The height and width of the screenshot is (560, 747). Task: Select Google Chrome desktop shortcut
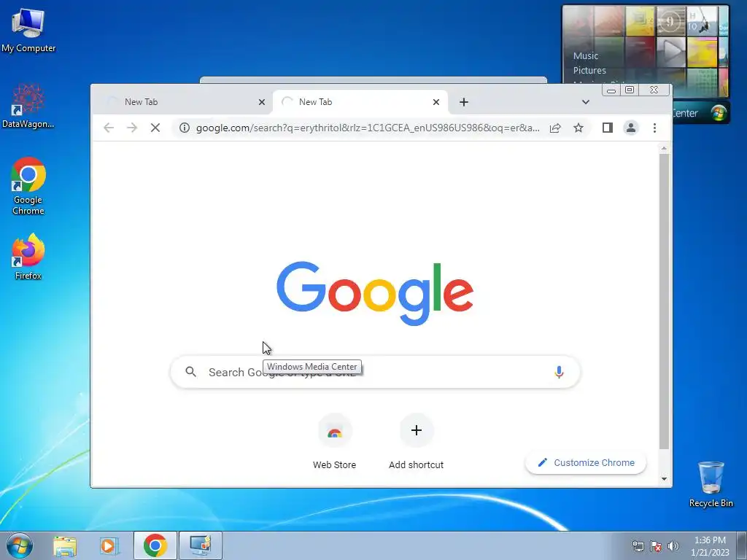[28, 186]
